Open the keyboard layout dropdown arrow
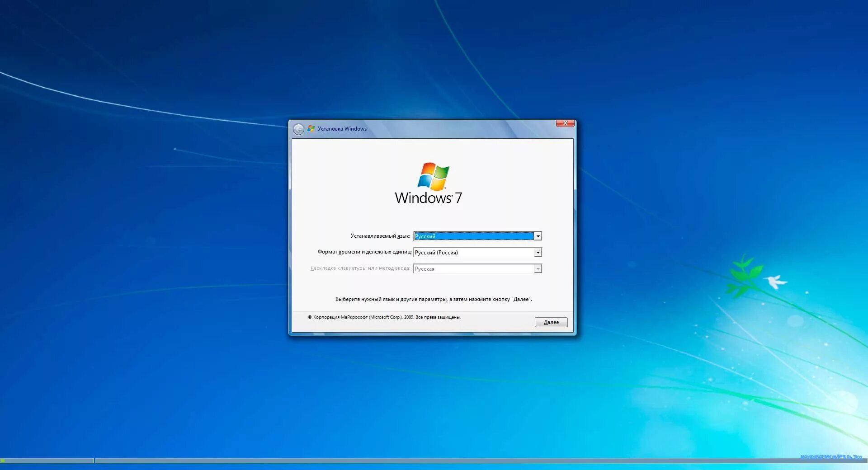This screenshot has height=470, width=868. (x=538, y=268)
